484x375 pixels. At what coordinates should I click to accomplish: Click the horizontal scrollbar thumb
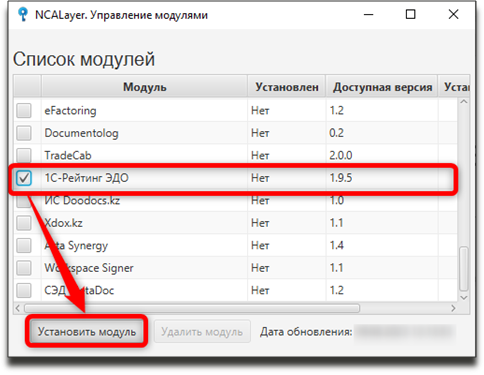(192, 308)
